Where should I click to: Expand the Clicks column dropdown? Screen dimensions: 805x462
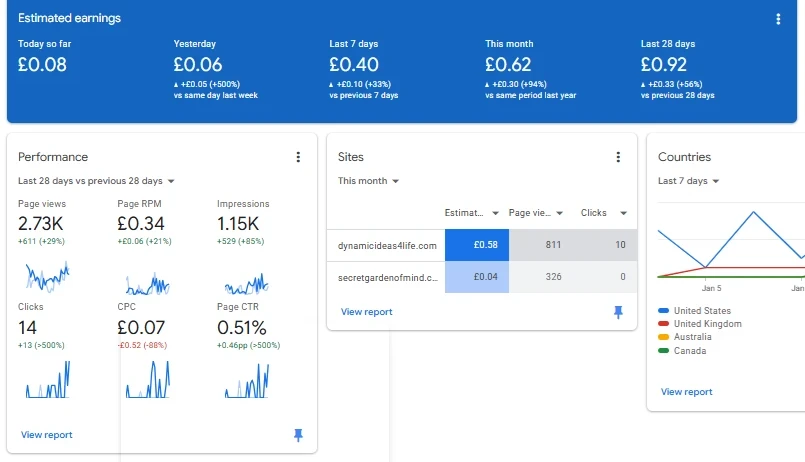623,213
